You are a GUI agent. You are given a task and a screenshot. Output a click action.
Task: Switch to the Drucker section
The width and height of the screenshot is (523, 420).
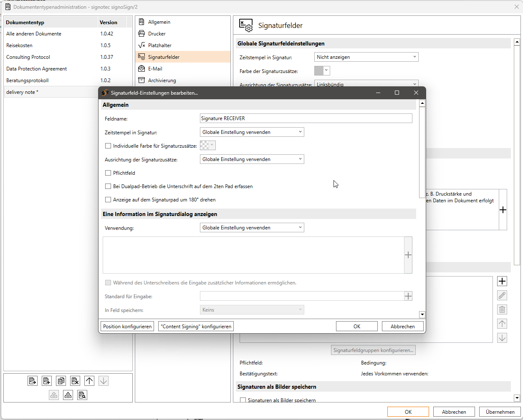coord(157,34)
